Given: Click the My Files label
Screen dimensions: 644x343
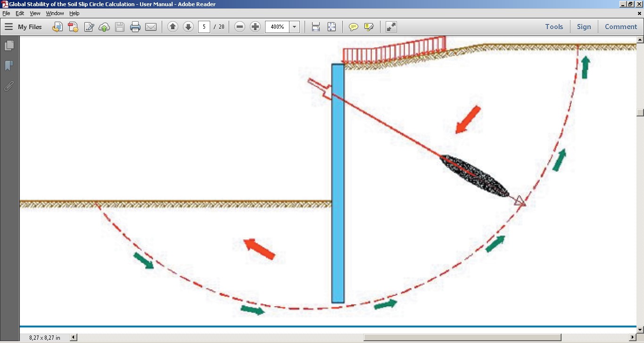Looking at the screenshot, I should 30,27.
